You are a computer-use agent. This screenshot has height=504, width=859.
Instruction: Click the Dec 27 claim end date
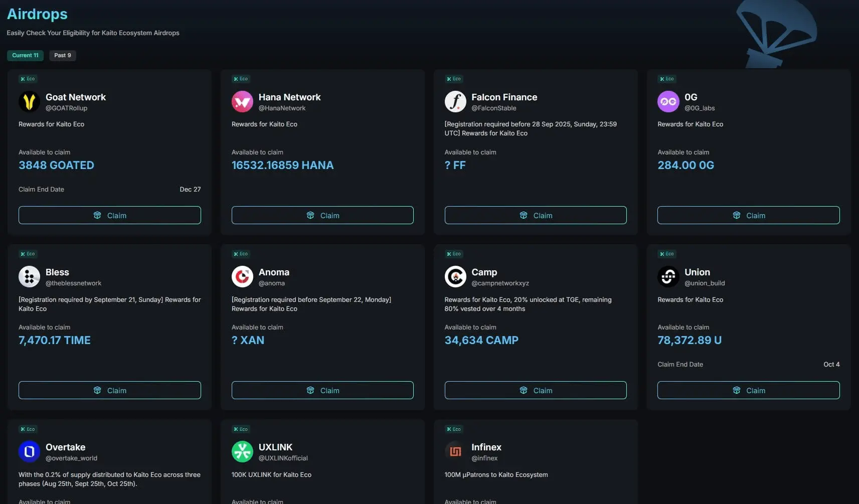click(x=190, y=190)
